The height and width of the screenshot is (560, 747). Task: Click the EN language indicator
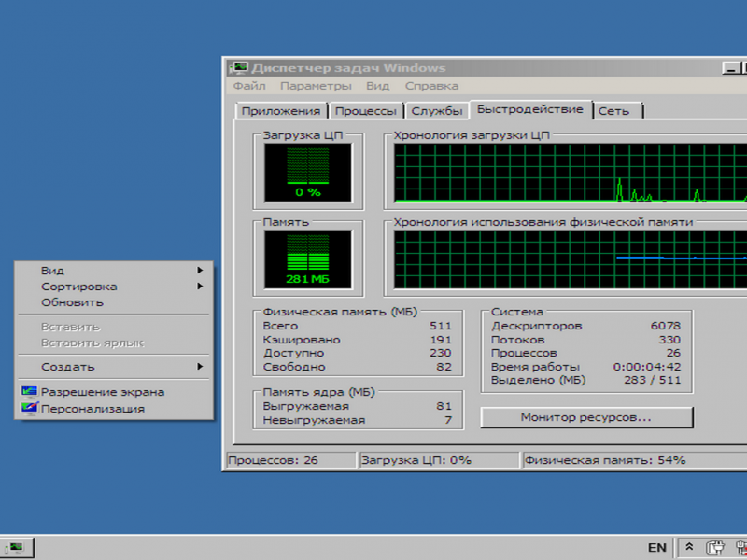click(x=657, y=548)
